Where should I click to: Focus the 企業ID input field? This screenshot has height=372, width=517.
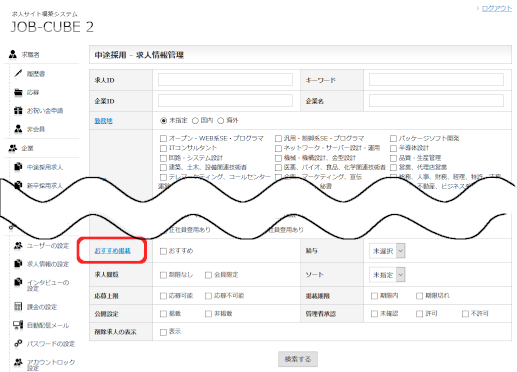[x=225, y=101]
